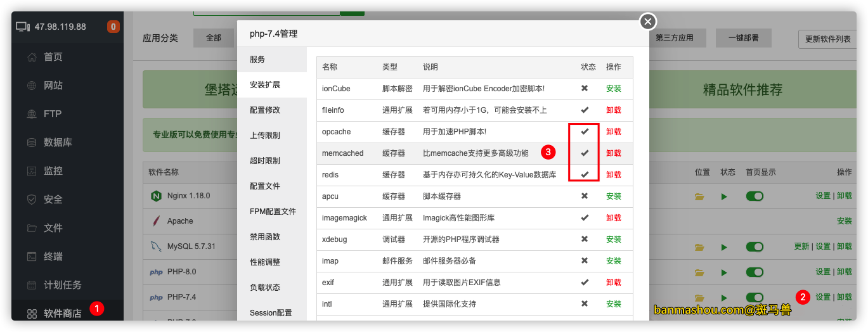
Task: Uninstall the exif extension
Action: (614, 283)
